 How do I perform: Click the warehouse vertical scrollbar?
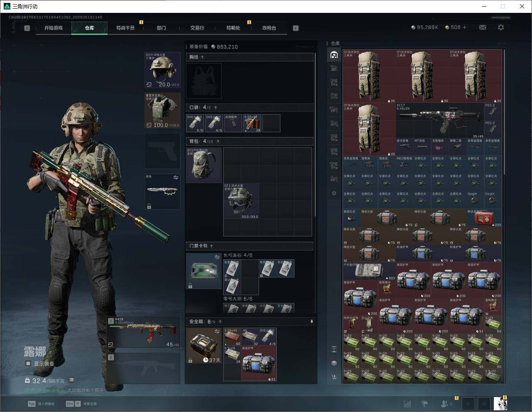click(504, 112)
